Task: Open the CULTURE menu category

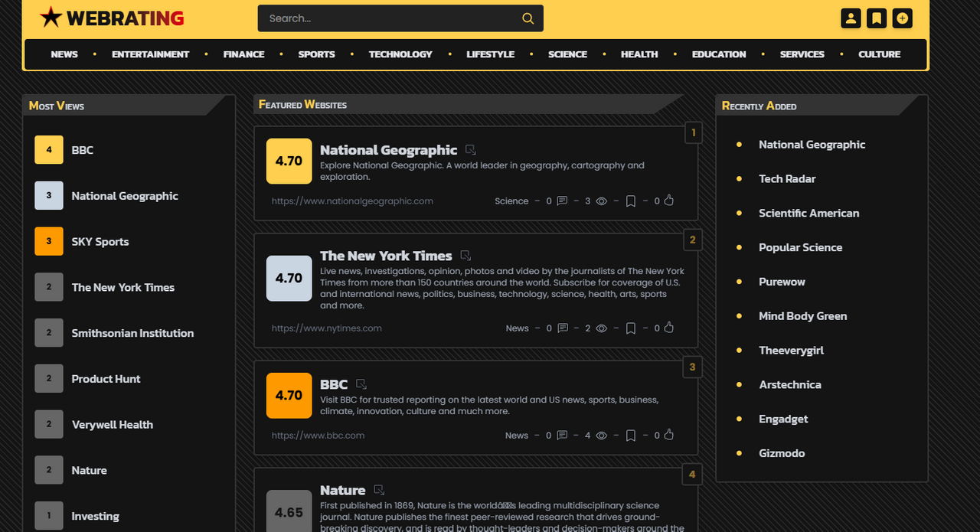Action: 879,54
